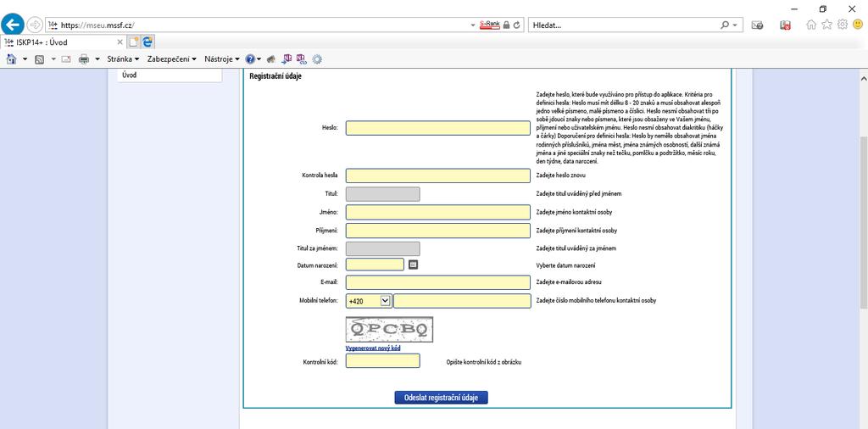Viewport: 868px width, 429px height.
Task: Click the Příjmení input field
Action: 438,231
